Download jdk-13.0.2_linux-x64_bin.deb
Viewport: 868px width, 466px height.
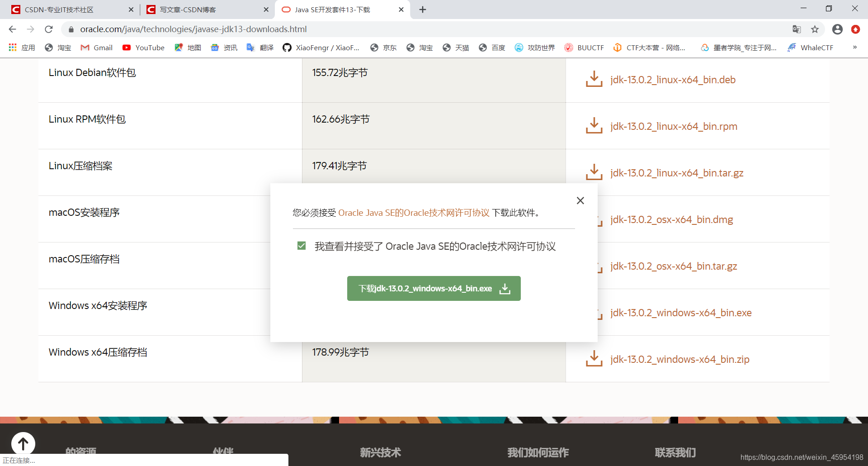(673, 80)
